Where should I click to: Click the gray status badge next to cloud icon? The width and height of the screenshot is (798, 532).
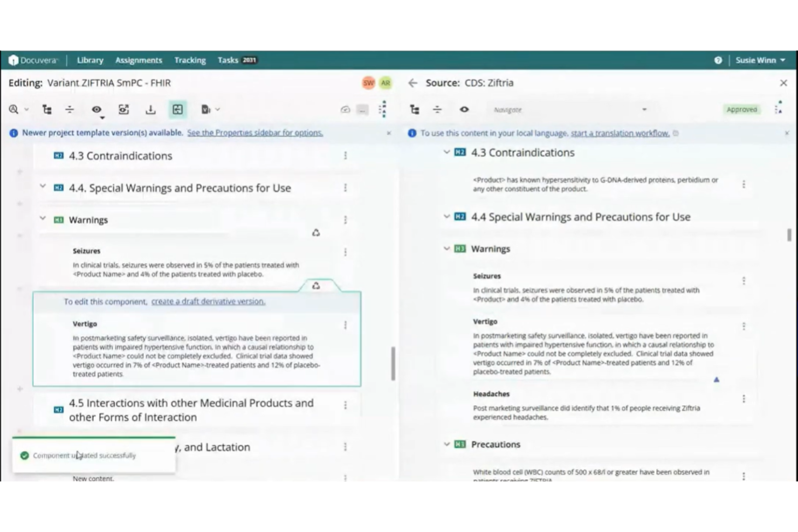[x=362, y=109]
